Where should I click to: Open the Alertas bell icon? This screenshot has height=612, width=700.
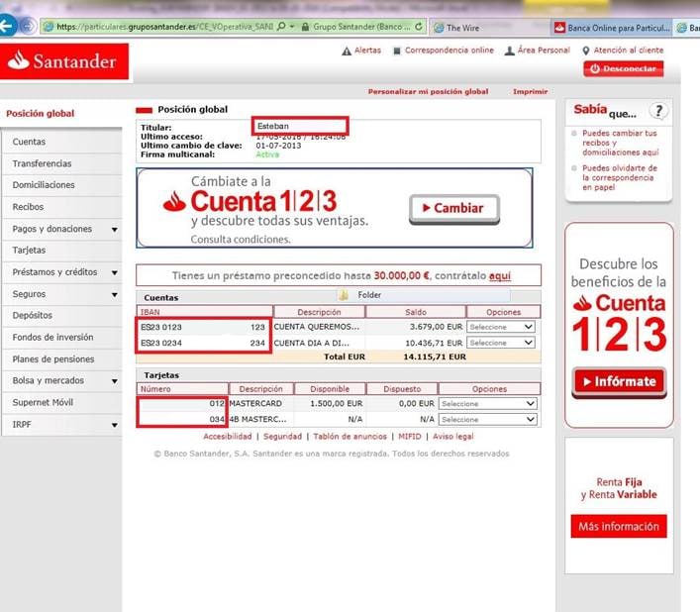tap(346, 51)
